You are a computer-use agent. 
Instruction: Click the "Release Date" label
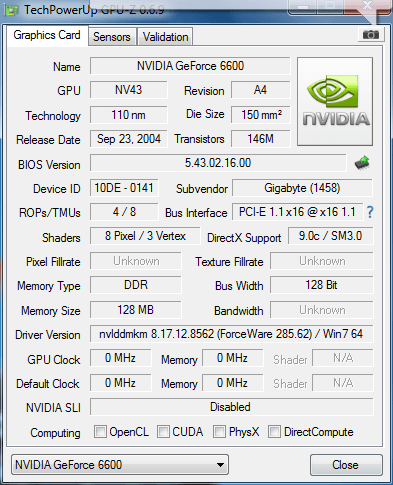[48, 140]
